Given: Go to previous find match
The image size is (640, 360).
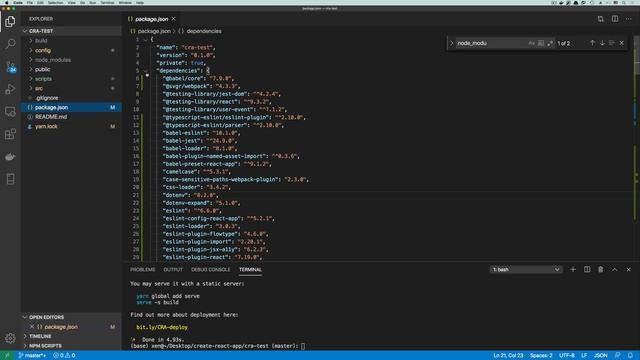Looking at the screenshot, I should [x=592, y=43].
